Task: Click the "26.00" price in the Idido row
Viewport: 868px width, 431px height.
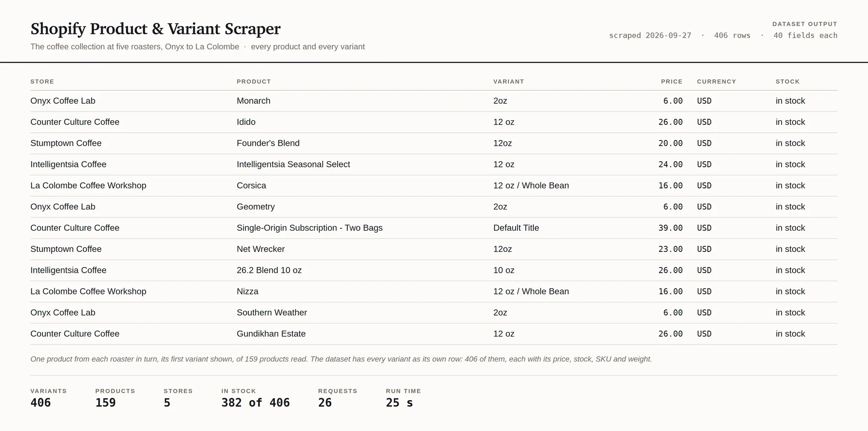Action: [x=671, y=122]
